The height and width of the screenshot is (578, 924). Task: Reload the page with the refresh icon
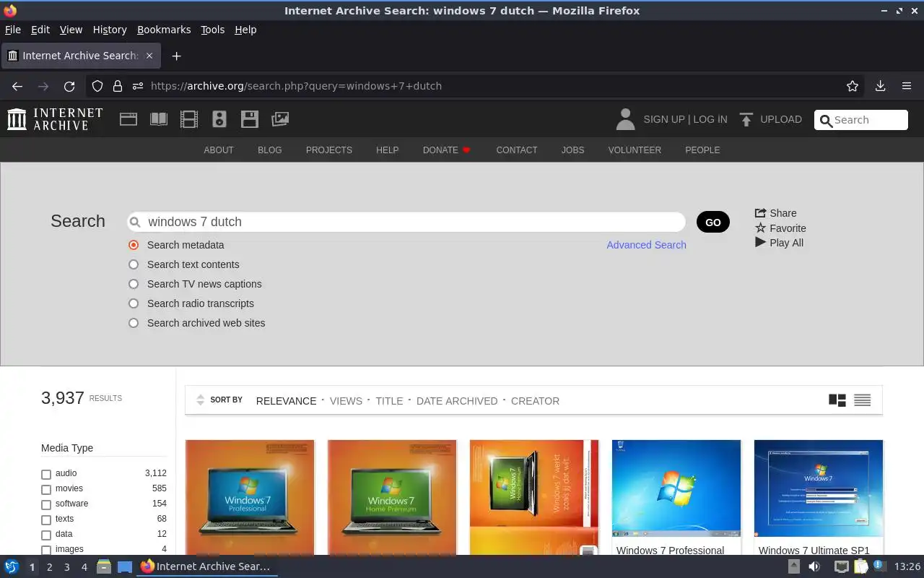click(69, 86)
